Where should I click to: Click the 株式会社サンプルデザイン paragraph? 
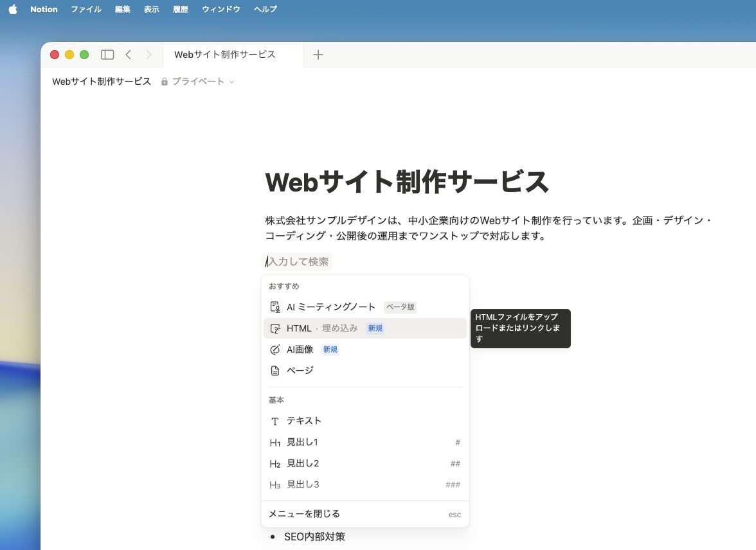pyautogui.click(x=489, y=228)
